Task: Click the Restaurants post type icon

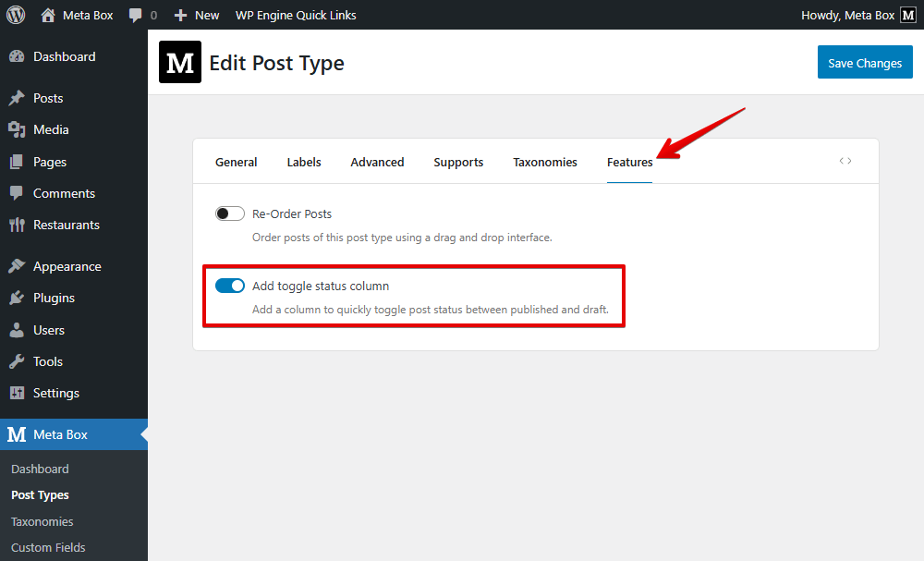Action: [x=18, y=225]
